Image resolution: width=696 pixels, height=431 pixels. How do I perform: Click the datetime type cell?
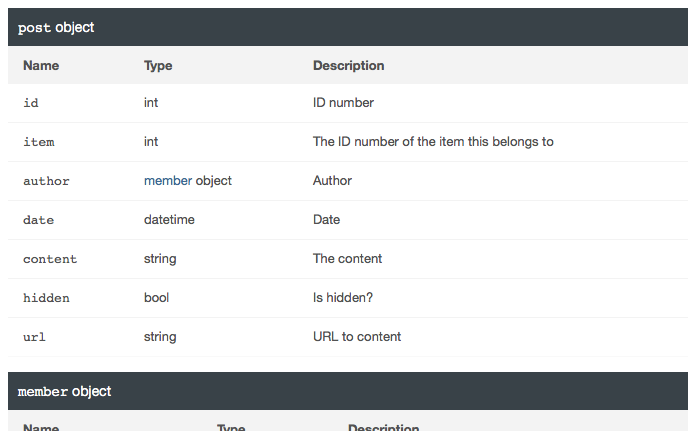click(169, 220)
